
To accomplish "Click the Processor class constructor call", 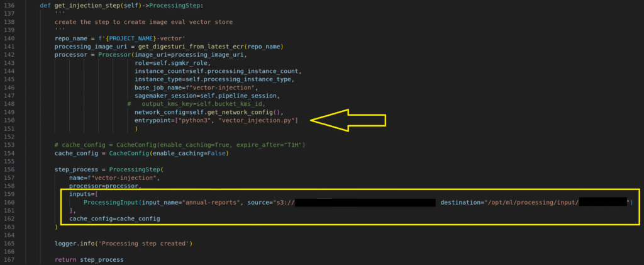I will (x=116, y=55).
